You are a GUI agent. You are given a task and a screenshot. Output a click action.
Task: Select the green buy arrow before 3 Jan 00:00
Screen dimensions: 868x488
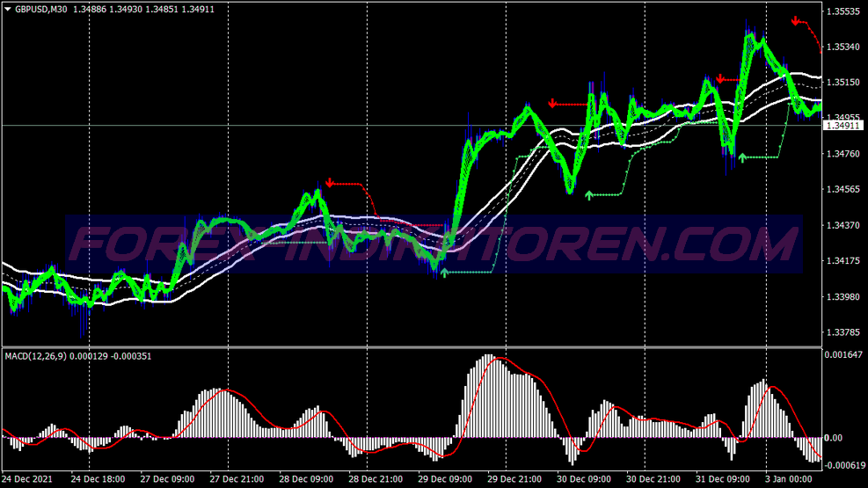pos(742,157)
